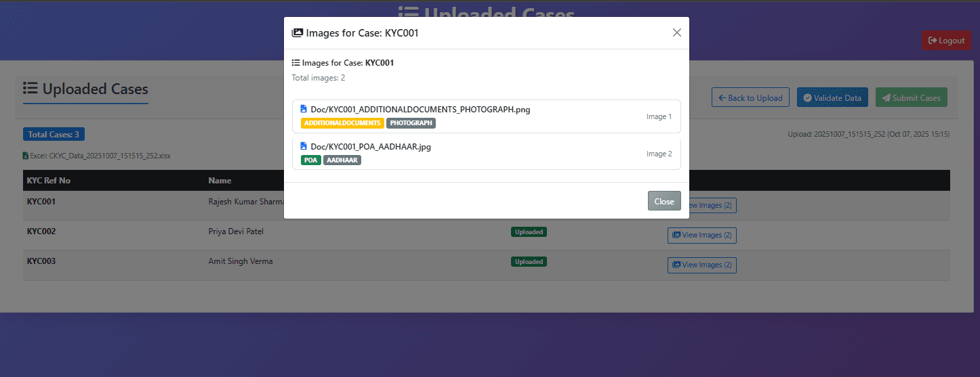The height and width of the screenshot is (377, 980).
Task: Click the Upload timestamp 20251007_151515_252 text
Action: [869, 134]
